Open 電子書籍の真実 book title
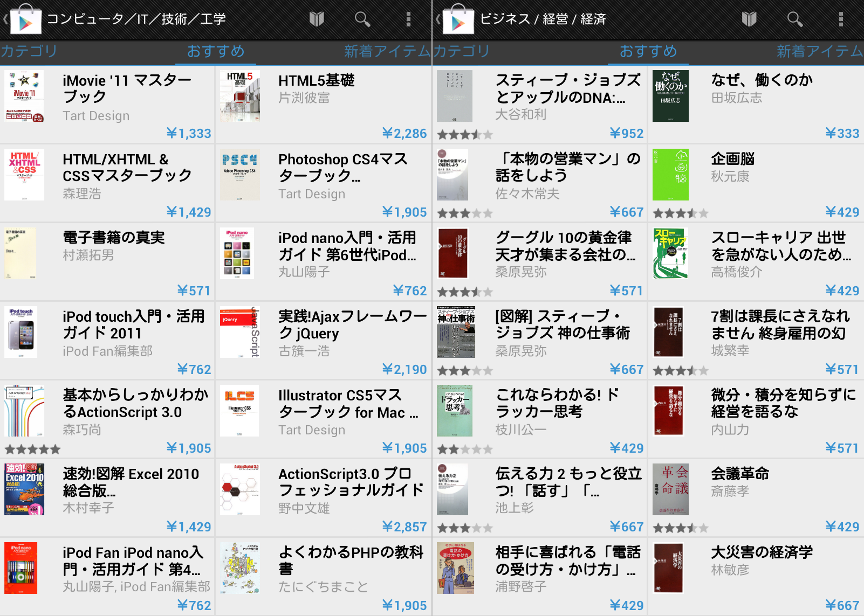The width and height of the screenshot is (864, 616). pos(114,238)
